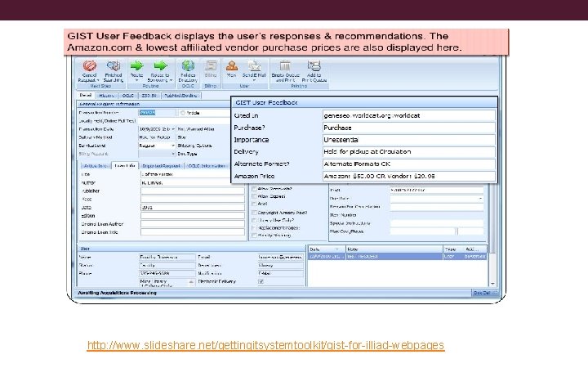Sort notes by the Date column header
Image resolution: width=588 pixels, height=368 pixels.
[326, 249]
